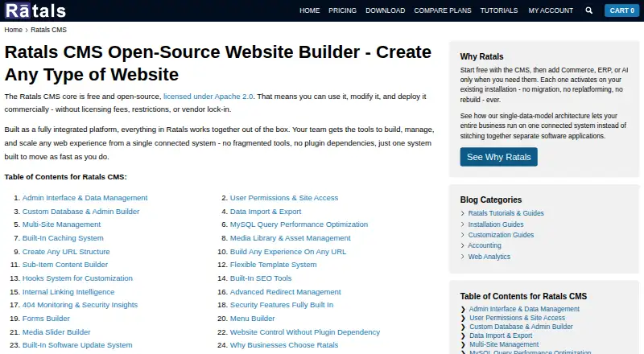Click the Ratals logo
Screen dimensions: 644x354
point(35,10)
